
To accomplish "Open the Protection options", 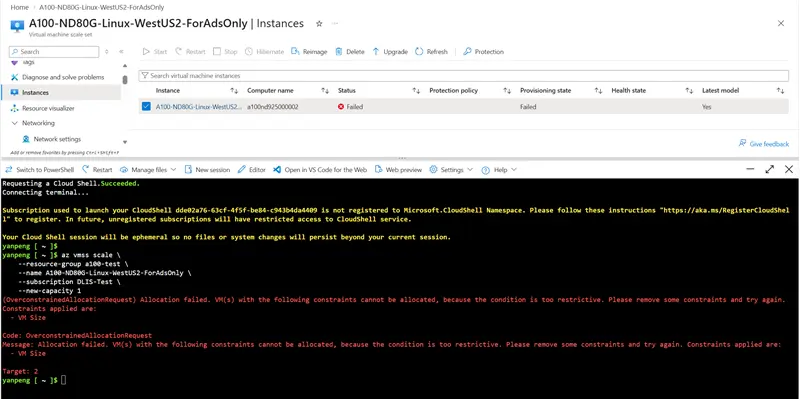I will tap(484, 52).
